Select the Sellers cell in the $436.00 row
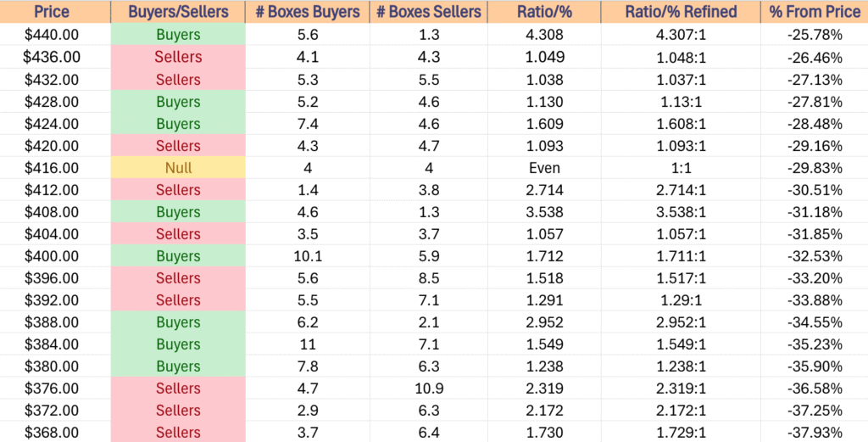This screenshot has height=442, width=868. click(178, 57)
